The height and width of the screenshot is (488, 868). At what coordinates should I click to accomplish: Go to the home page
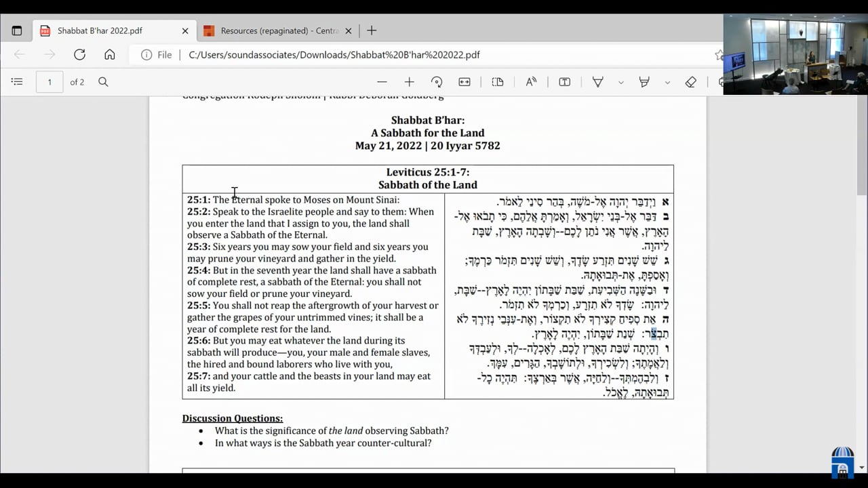point(109,55)
